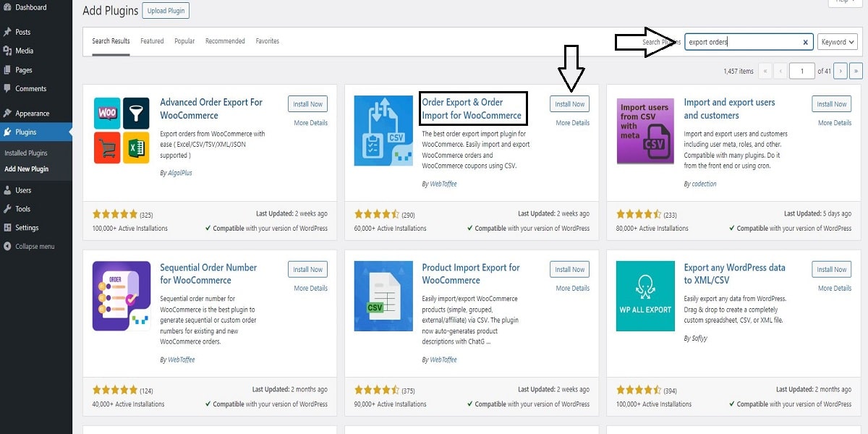Image resolution: width=868 pixels, height=434 pixels.
Task: Install Export any WordPress data plugin
Action: point(831,269)
